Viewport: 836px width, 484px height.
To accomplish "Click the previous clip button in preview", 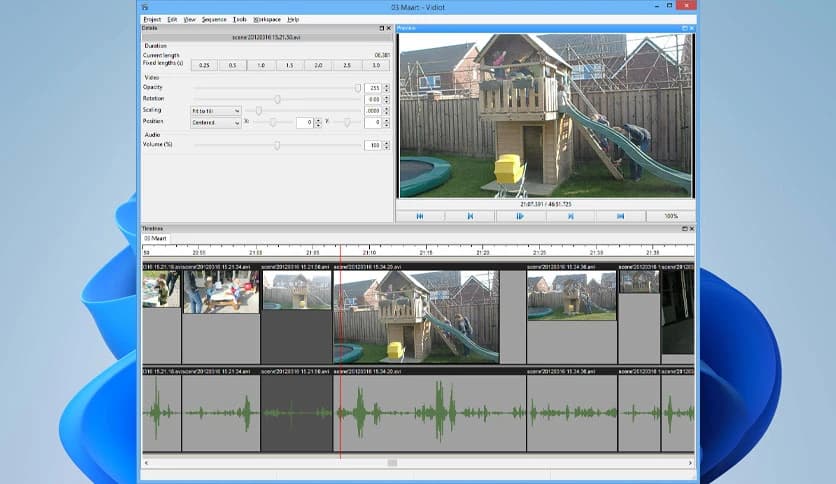I will [x=470, y=216].
